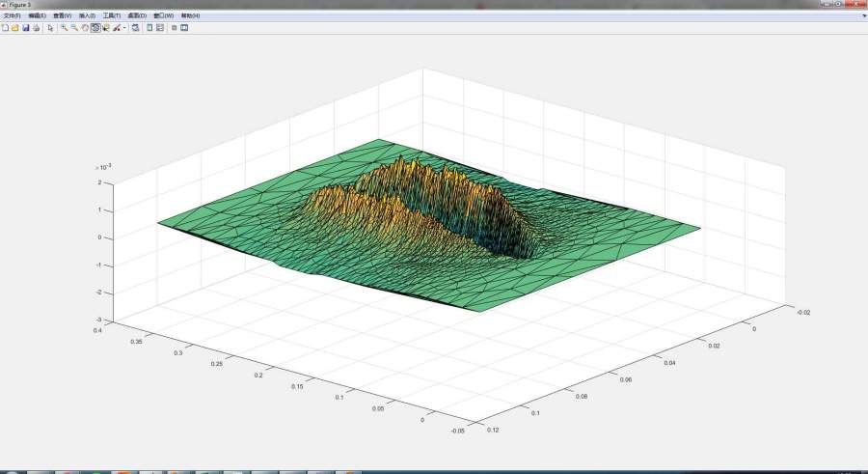Image resolution: width=868 pixels, height=474 pixels.
Task: Select the Brush data tool
Action: [x=116, y=28]
